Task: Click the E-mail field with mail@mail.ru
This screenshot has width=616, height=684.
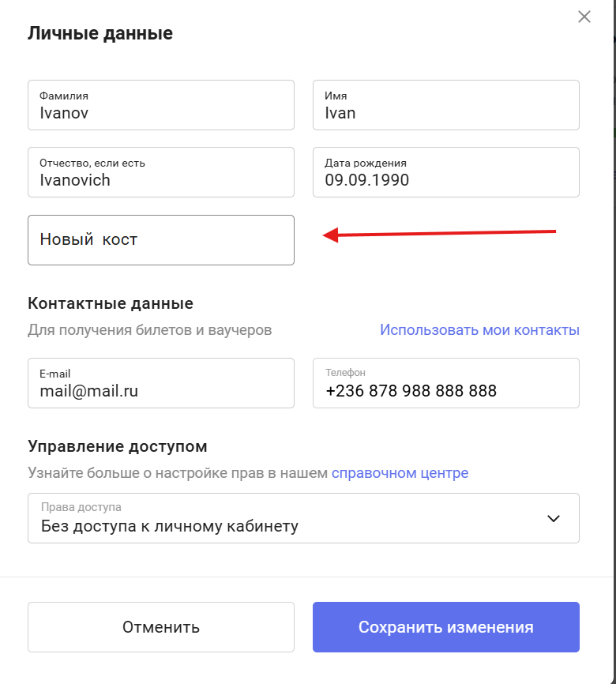Action: (x=161, y=383)
